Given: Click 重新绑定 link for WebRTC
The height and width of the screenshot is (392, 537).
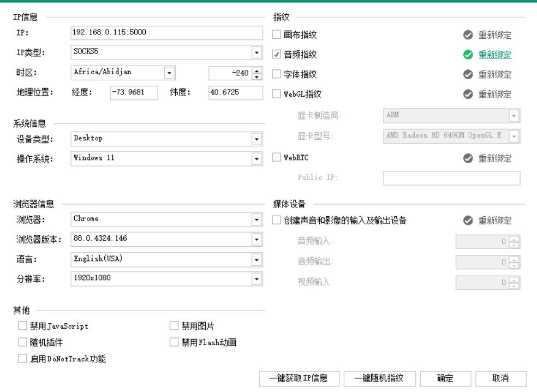Looking at the screenshot, I should pos(495,158).
